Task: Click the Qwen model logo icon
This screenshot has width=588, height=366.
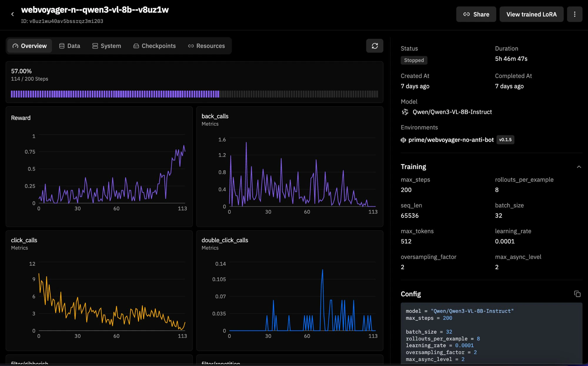Action: click(405, 112)
